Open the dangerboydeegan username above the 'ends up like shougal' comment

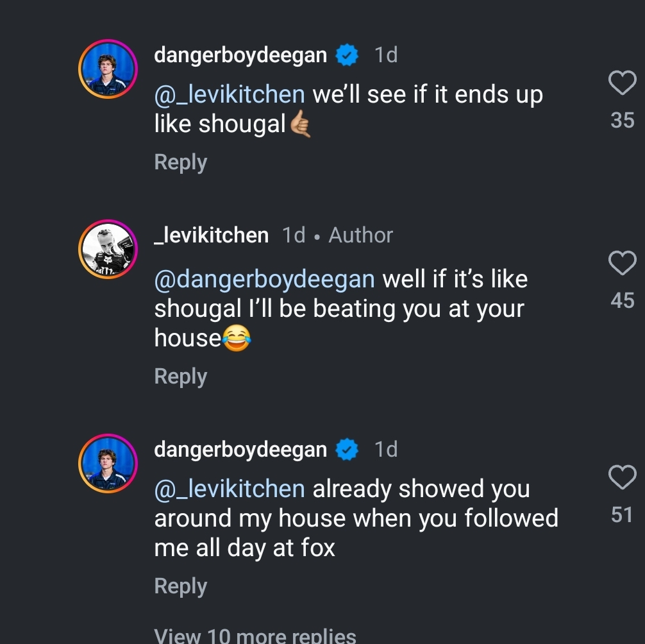click(x=240, y=56)
